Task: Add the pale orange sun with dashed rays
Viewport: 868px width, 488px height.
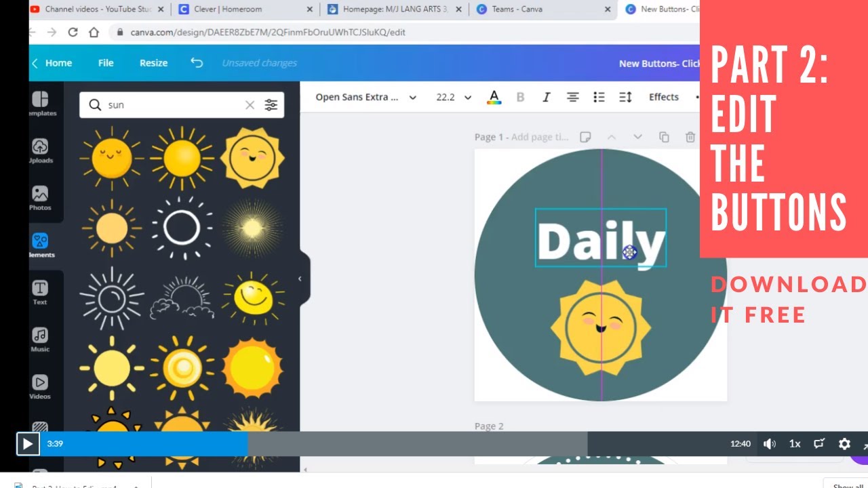Action: (x=111, y=228)
